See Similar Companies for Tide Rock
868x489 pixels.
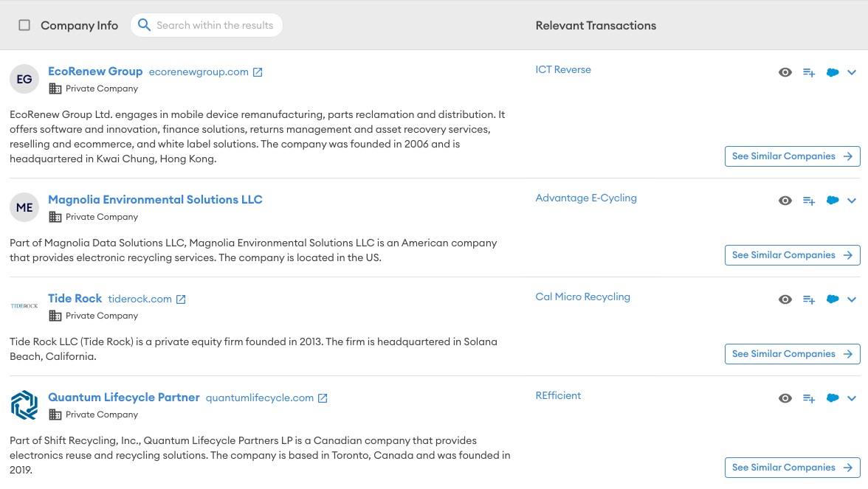coord(792,354)
